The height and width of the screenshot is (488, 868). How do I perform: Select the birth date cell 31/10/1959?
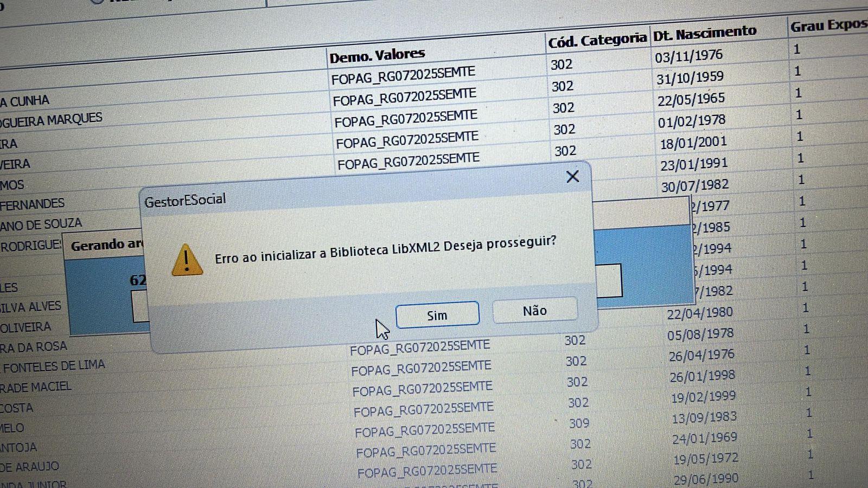pyautogui.click(x=690, y=78)
